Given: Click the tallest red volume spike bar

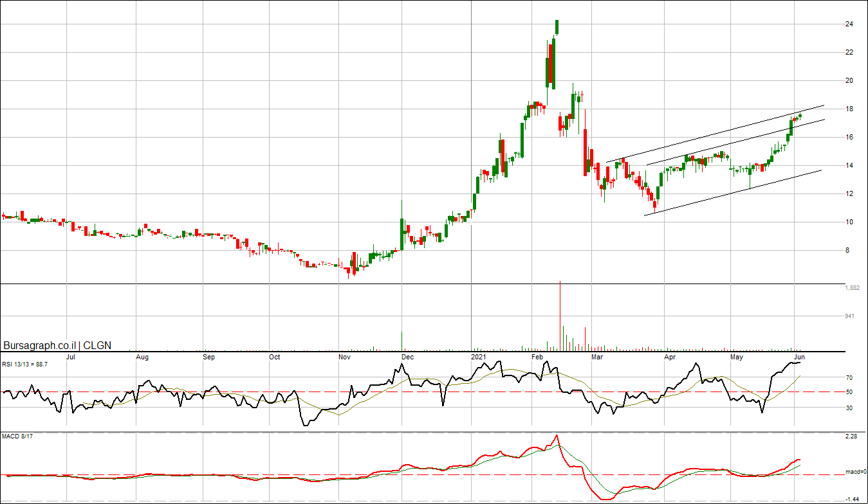Looking at the screenshot, I should point(560,315).
